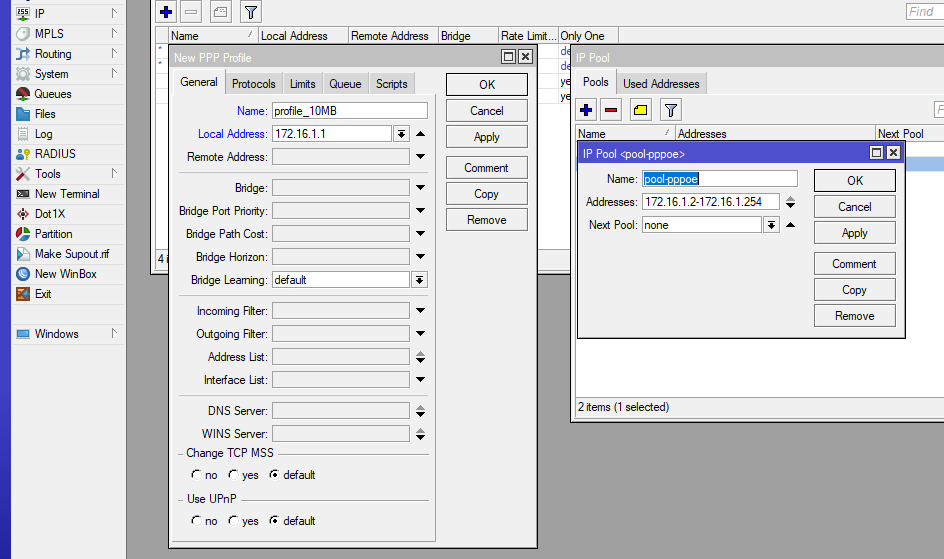Open the IP menu icon in sidebar
This screenshot has height=559, width=944.
click(x=23, y=13)
